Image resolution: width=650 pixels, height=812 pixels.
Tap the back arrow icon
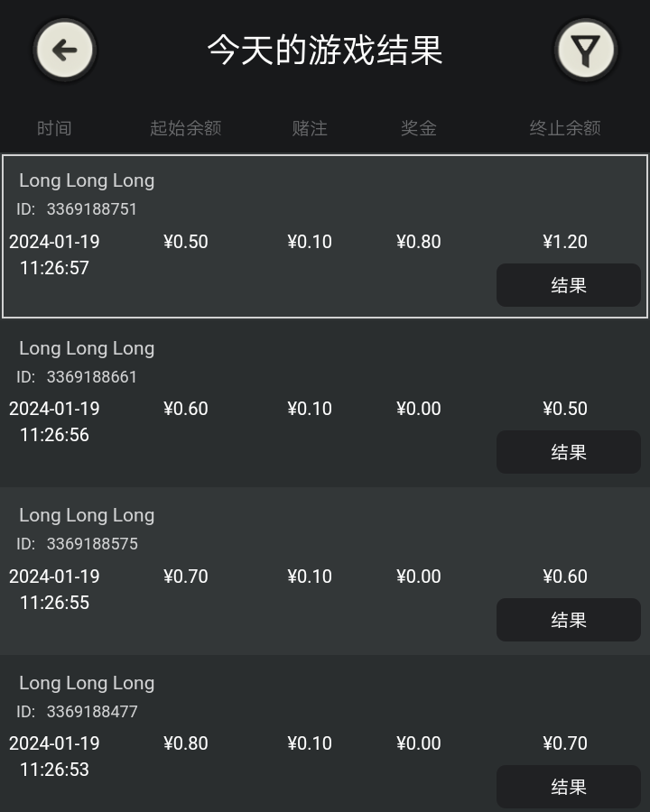tap(64, 50)
